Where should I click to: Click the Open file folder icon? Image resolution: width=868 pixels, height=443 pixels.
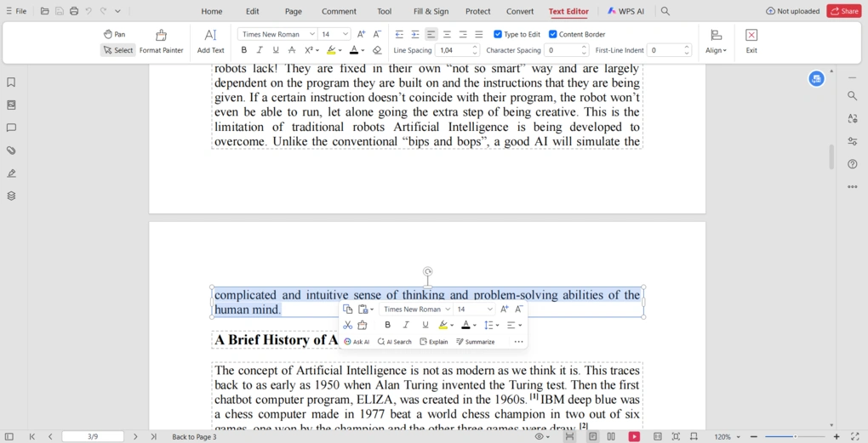45,11
